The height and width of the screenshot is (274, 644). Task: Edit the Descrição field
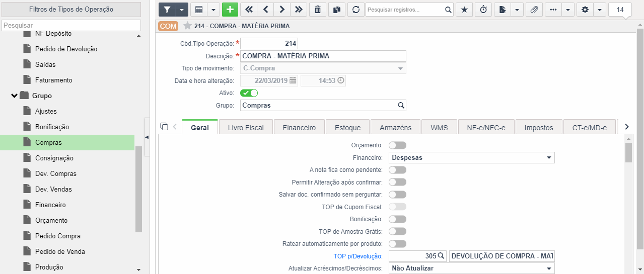pyautogui.click(x=323, y=56)
